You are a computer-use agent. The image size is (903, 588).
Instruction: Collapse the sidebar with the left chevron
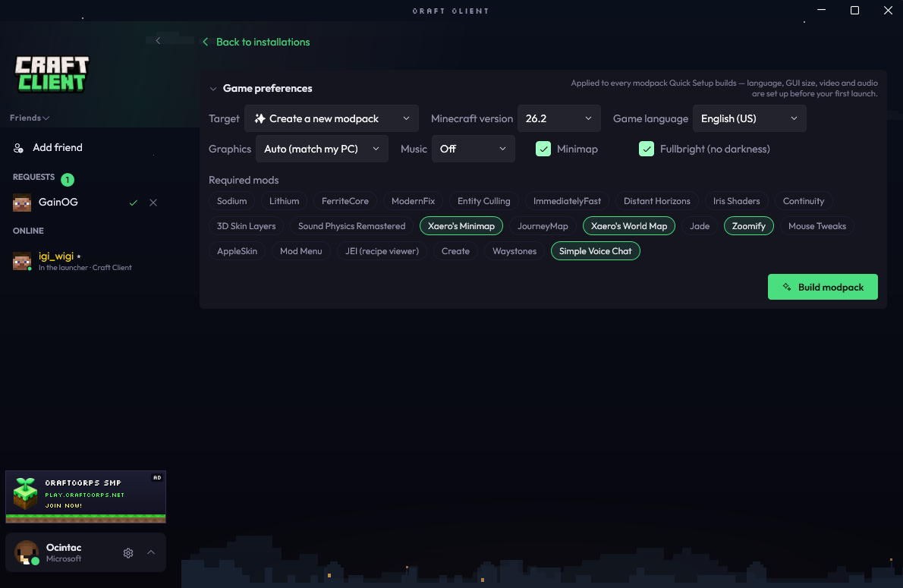(158, 40)
